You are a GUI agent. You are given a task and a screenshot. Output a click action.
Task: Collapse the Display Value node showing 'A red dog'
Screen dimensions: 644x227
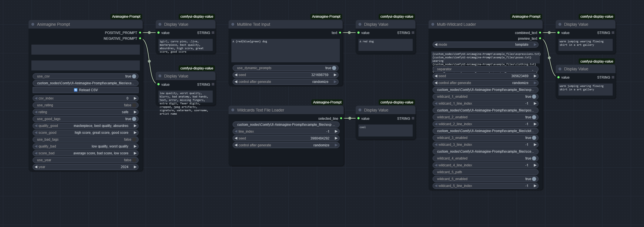coord(360,24)
